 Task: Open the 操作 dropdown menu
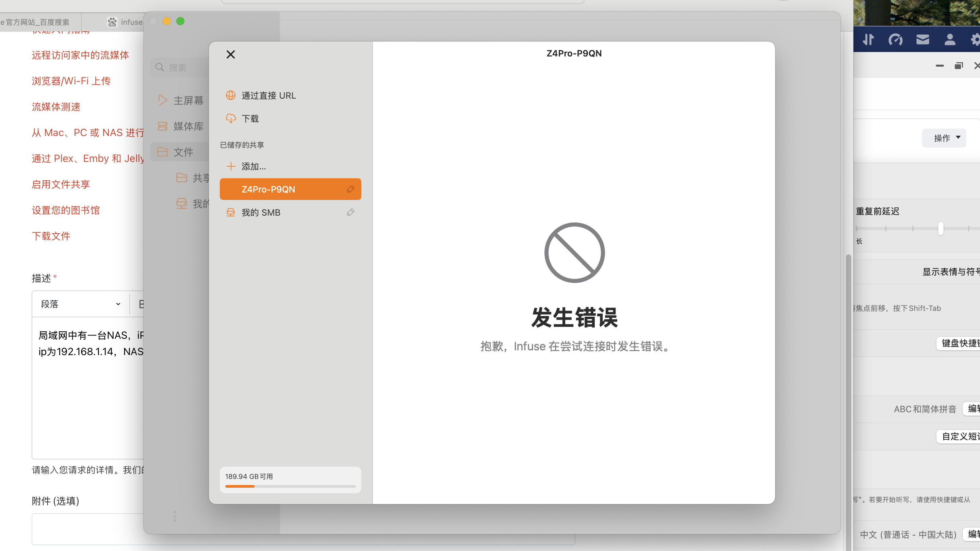click(x=944, y=138)
